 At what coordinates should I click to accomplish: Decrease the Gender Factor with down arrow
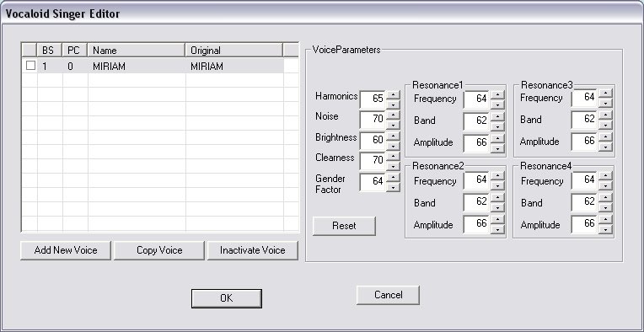pos(393,187)
